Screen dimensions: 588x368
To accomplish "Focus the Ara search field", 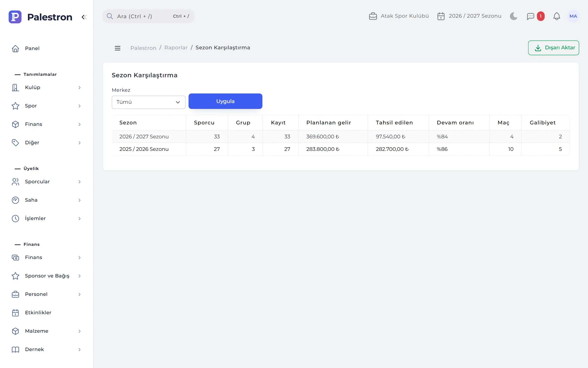I will [148, 16].
